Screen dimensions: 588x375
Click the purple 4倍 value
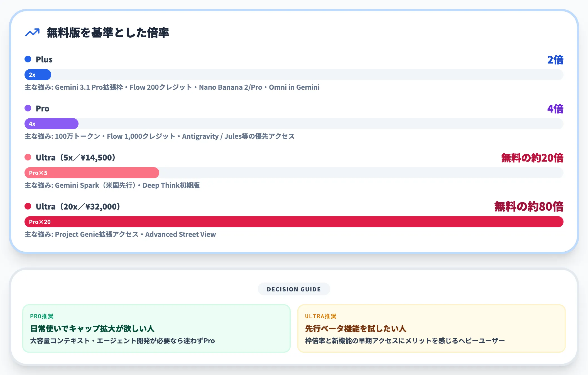[x=555, y=109]
